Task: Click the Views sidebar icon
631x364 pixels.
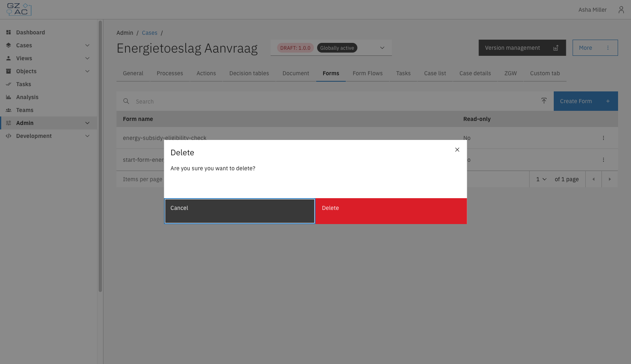Action: click(x=8, y=58)
